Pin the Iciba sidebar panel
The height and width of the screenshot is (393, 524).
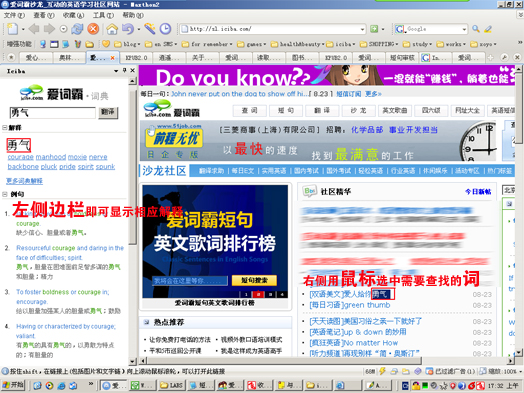click(125, 71)
